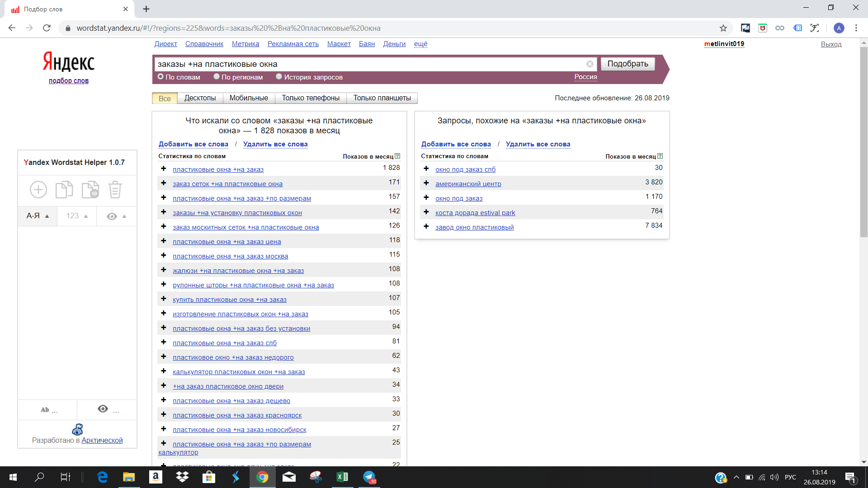This screenshot has height=488, width=868.
Task: Click the copy with frequency icon in Wordstat Helper
Action: (x=90, y=190)
